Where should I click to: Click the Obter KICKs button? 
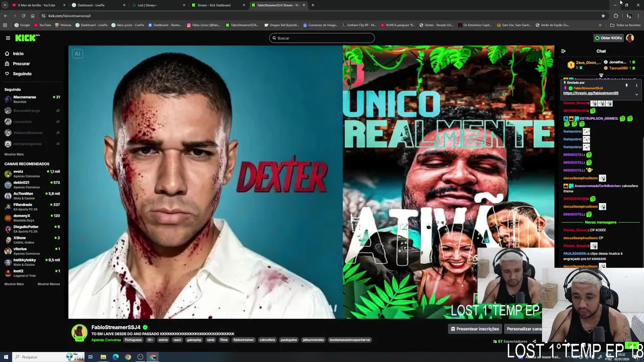tap(608, 38)
